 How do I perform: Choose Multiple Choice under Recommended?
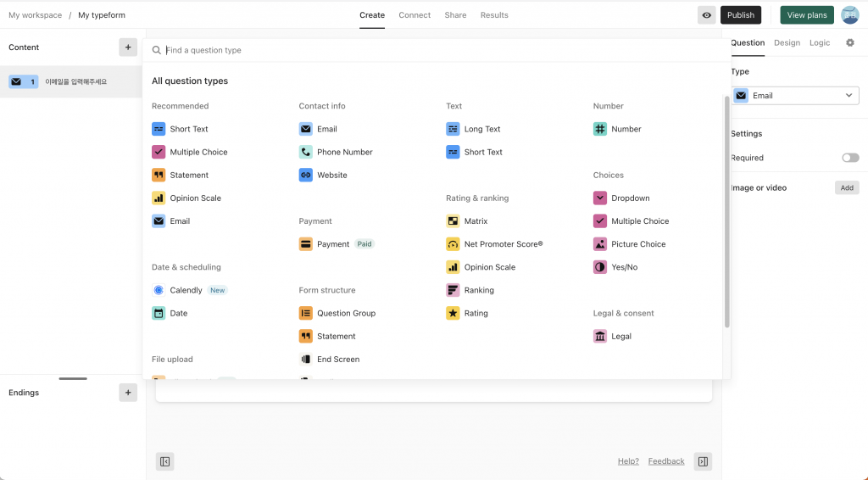point(189,152)
